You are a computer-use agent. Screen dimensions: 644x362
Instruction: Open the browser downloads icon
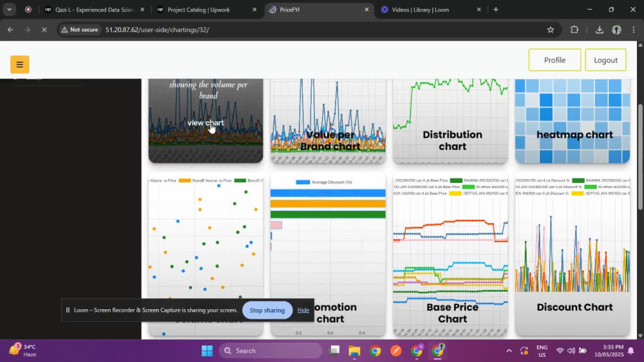pyautogui.click(x=599, y=30)
